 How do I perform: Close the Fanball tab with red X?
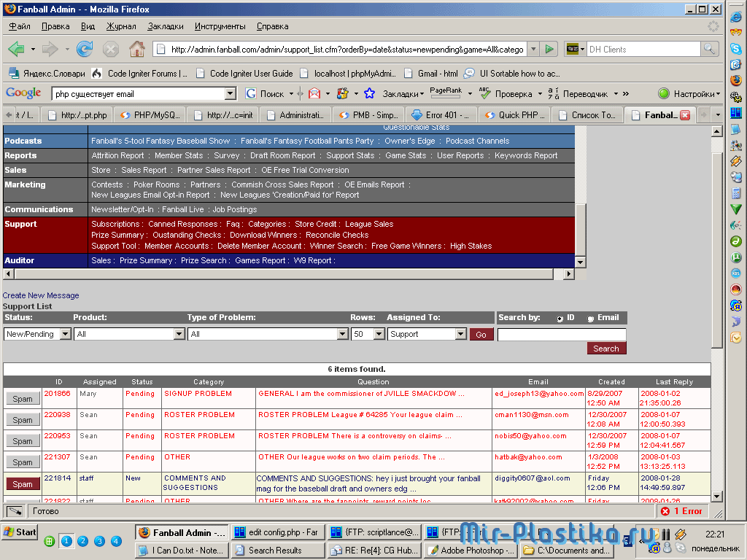pyautogui.click(x=685, y=115)
